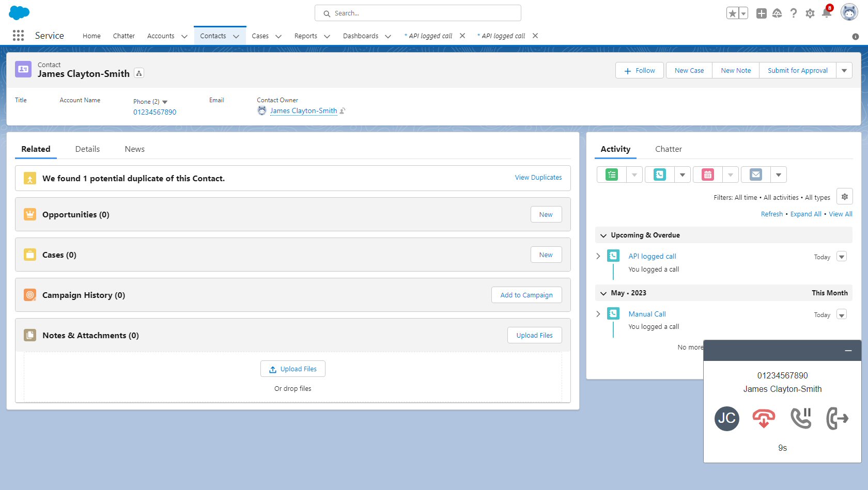The width and height of the screenshot is (868, 490).
Task: Expand Dashboards tab dropdown chevron
Action: tap(388, 36)
